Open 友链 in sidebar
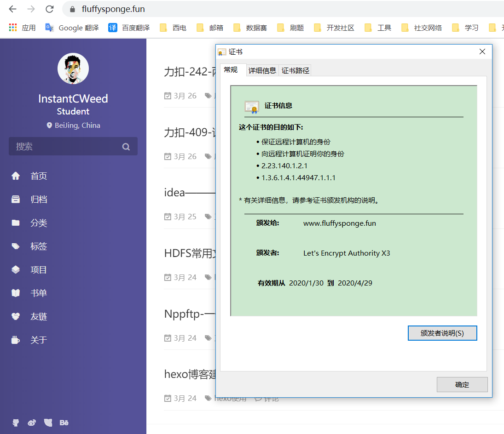 click(39, 316)
